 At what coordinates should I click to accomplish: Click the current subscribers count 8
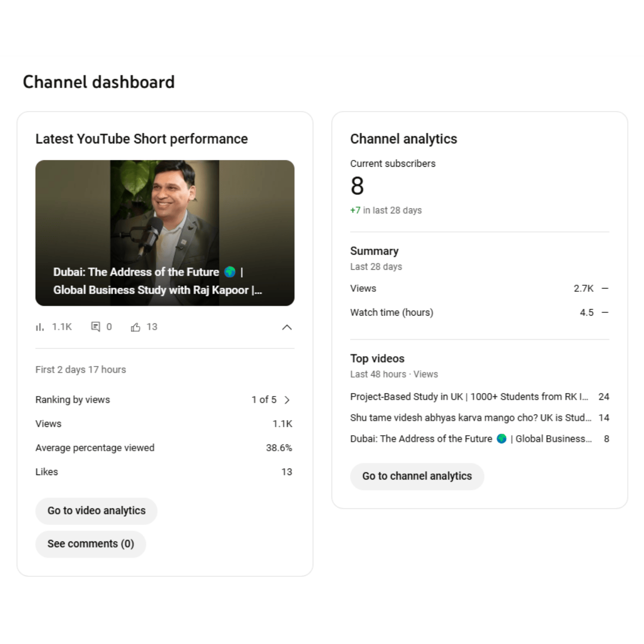pyautogui.click(x=357, y=186)
